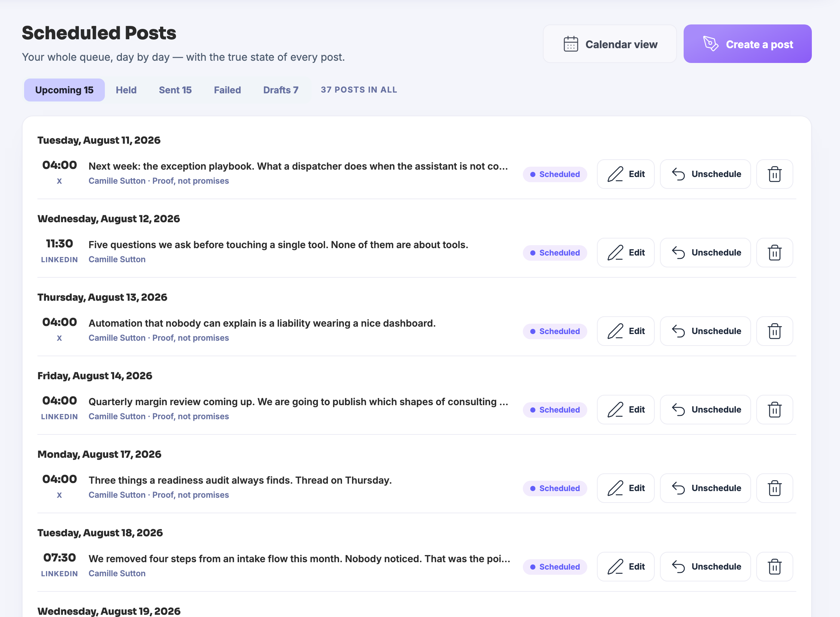The image size is (840, 617).
Task: Unschedule the 'Next week: the exception playbook' post
Action: pyautogui.click(x=705, y=174)
